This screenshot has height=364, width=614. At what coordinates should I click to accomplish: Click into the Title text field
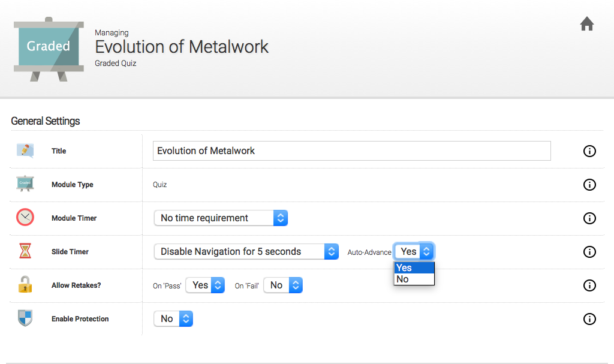351,151
